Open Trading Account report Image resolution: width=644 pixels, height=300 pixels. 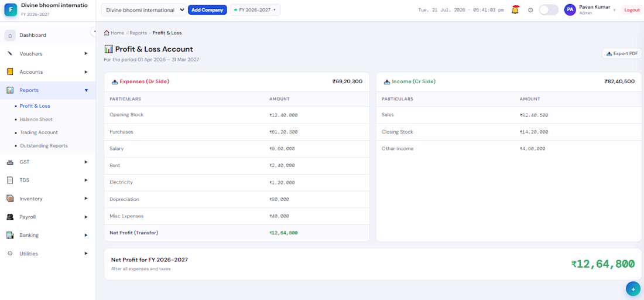[x=39, y=132]
